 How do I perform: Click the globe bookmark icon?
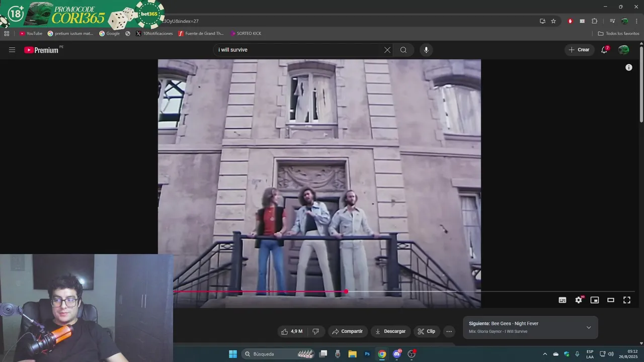pyautogui.click(x=128, y=34)
